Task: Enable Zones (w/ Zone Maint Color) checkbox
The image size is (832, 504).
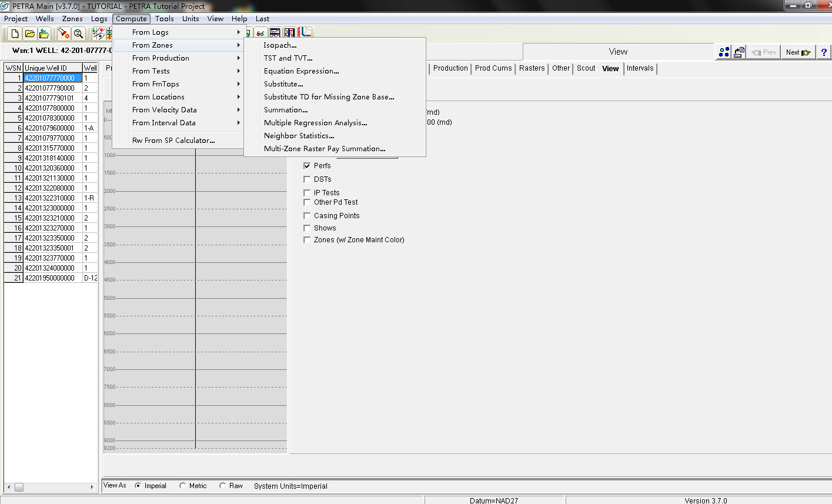Action: pyautogui.click(x=307, y=240)
